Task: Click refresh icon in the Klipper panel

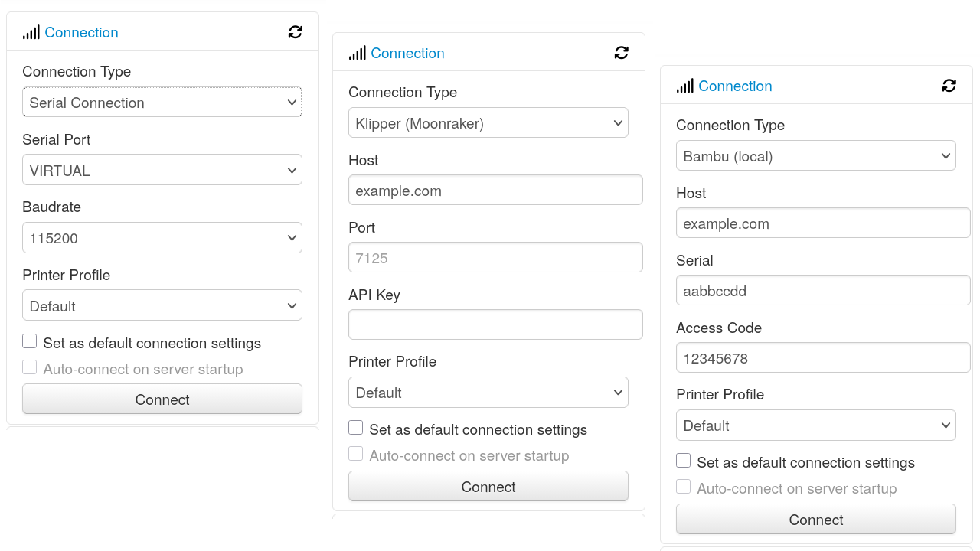Action: click(x=621, y=53)
